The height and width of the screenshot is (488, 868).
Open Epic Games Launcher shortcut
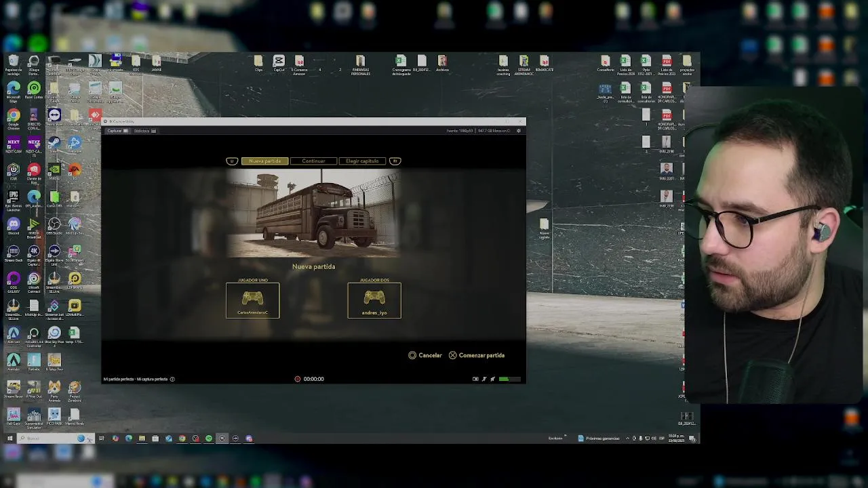pyautogui.click(x=13, y=200)
